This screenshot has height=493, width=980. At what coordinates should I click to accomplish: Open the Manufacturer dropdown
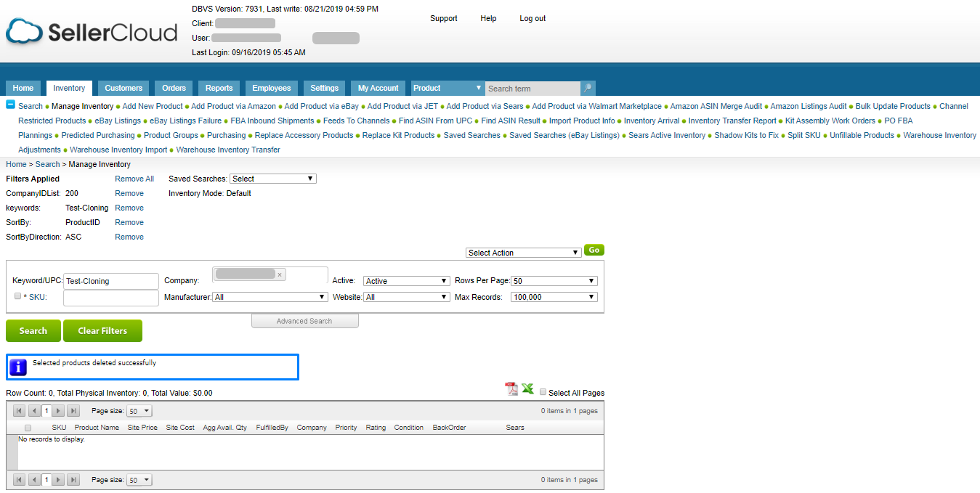pyautogui.click(x=270, y=297)
